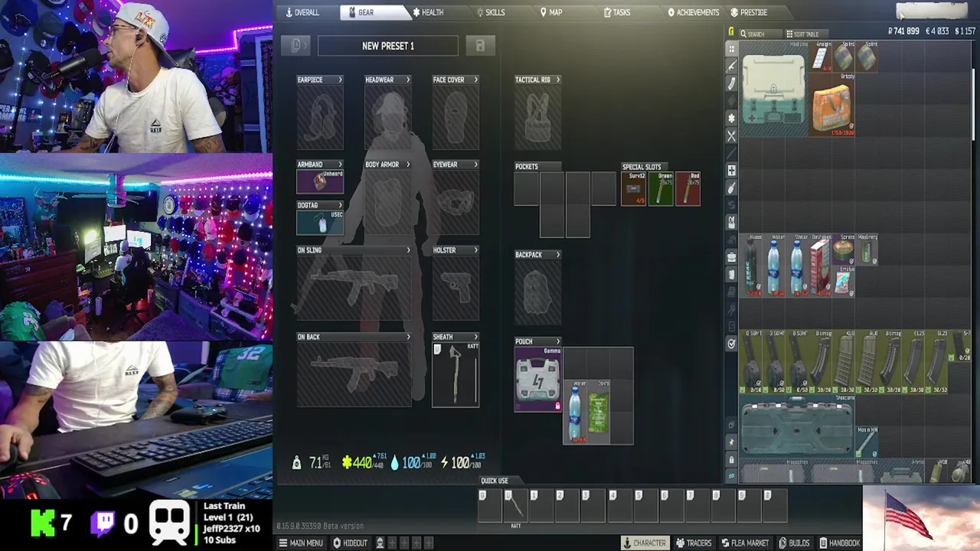
Task: Select the medical asterisk stash filter icon
Action: click(x=731, y=118)
